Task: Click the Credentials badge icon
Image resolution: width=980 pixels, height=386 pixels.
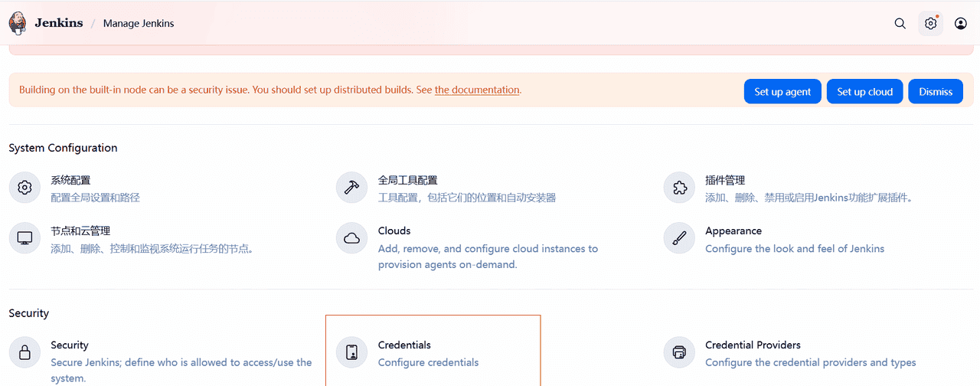Action: (x=352, y=352)
